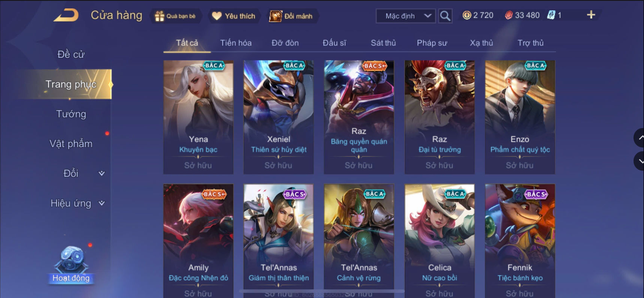Switch to the Pháp sư tab

point(432,43)
